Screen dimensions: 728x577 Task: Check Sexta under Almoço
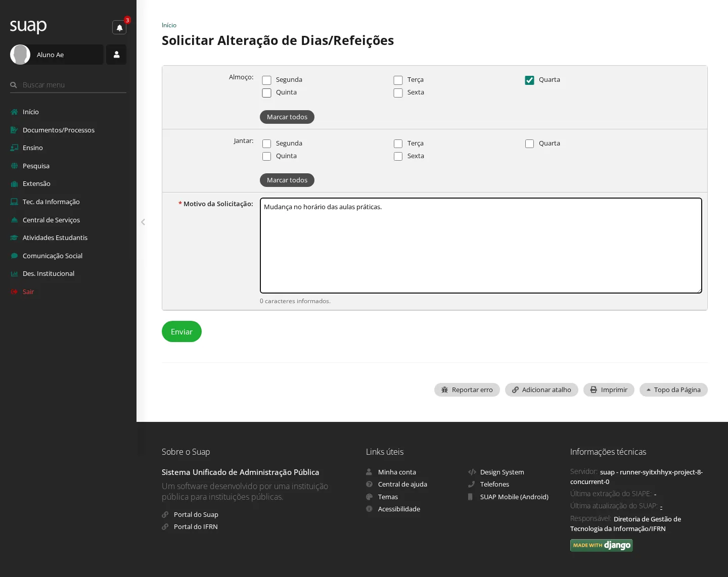(398, 92)
